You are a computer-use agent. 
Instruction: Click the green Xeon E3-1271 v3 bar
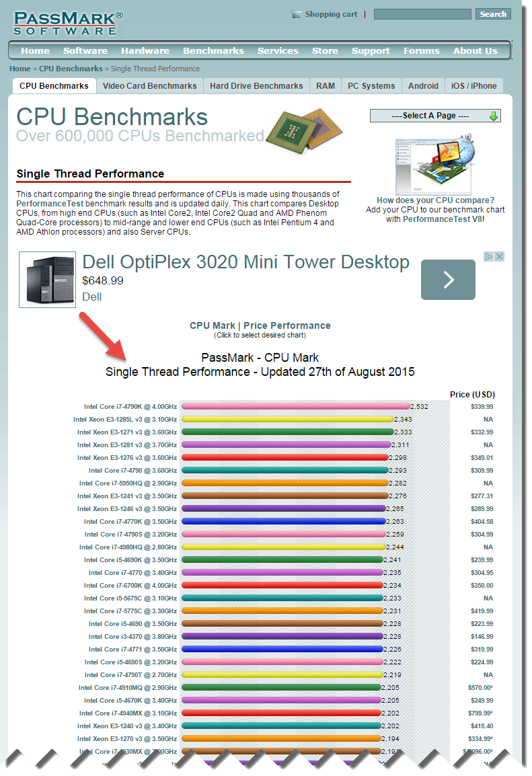[287, 432]
